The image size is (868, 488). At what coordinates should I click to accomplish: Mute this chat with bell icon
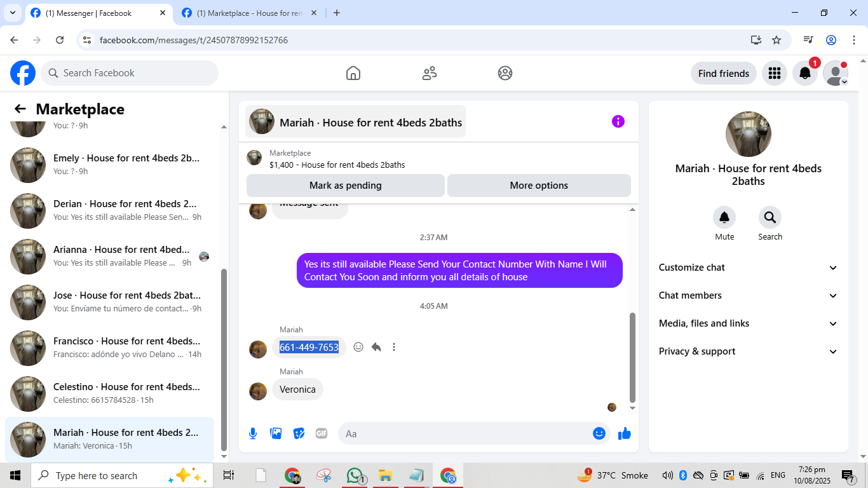(724, 218)
